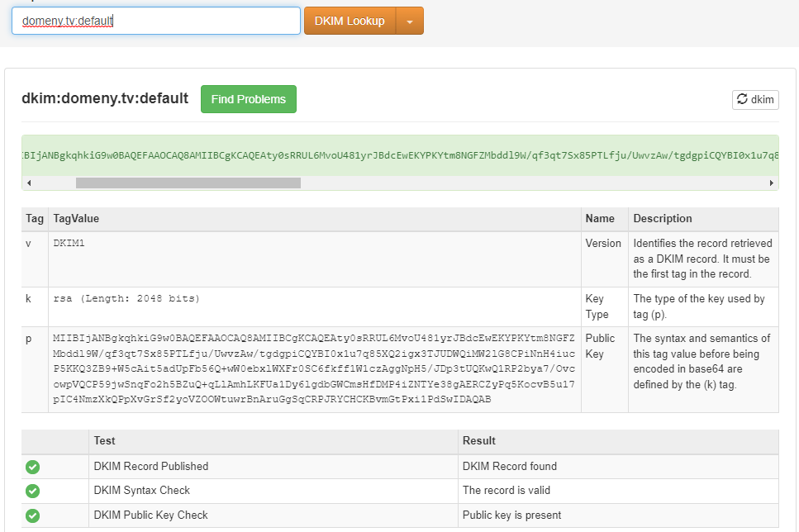This screenshot has width=799, height=532.
Task: Select the rsa (Length: 2048 bits) value
Action: 126,298
